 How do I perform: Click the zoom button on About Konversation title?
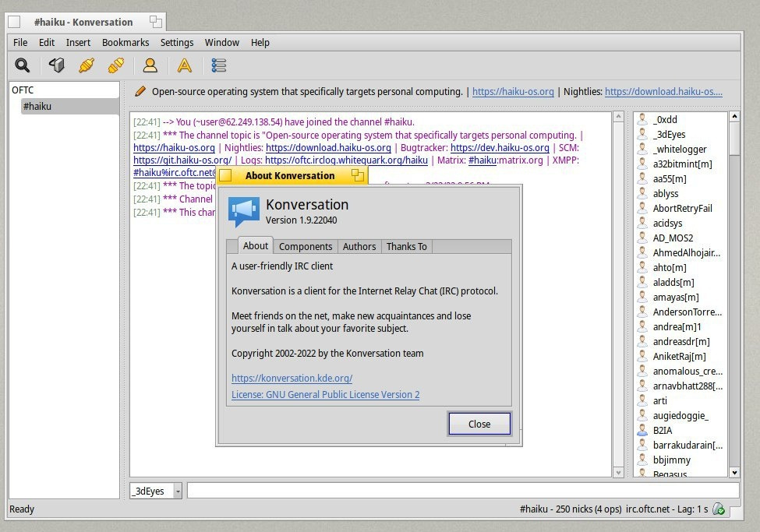click(x=358, y=175)
